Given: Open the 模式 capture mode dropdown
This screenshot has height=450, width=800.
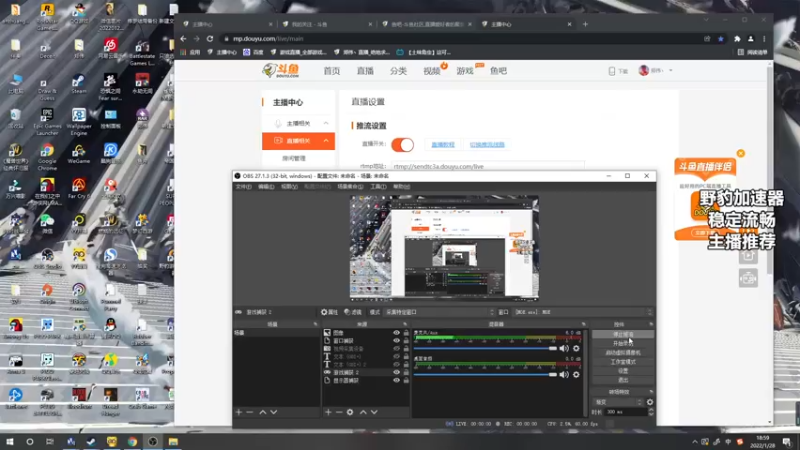Looking at the screenshot, I should point(439,312).
